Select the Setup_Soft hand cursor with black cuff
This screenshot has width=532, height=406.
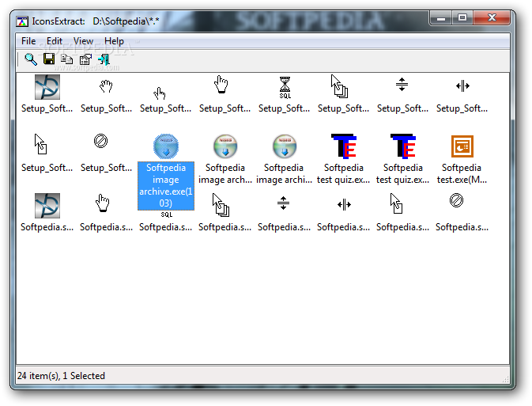[221, 84]
